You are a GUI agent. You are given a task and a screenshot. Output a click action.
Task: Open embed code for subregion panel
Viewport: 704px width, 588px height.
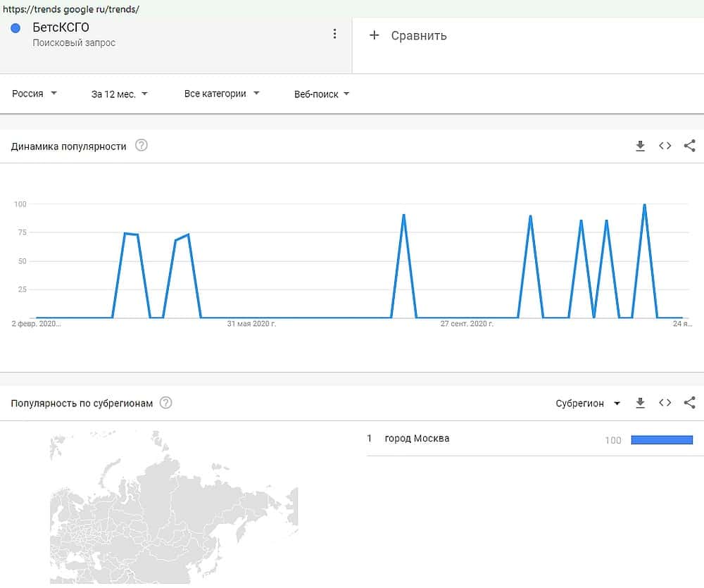(x=665, y=403)
